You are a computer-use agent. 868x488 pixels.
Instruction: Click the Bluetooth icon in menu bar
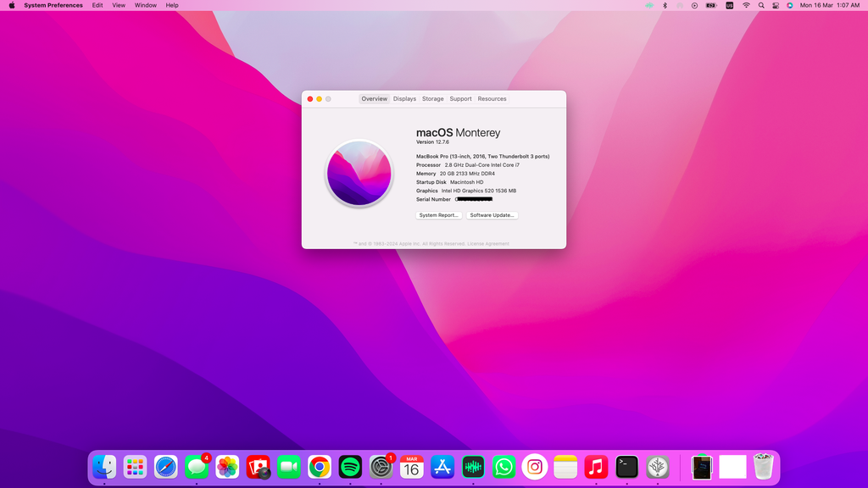tap(665, 5)
